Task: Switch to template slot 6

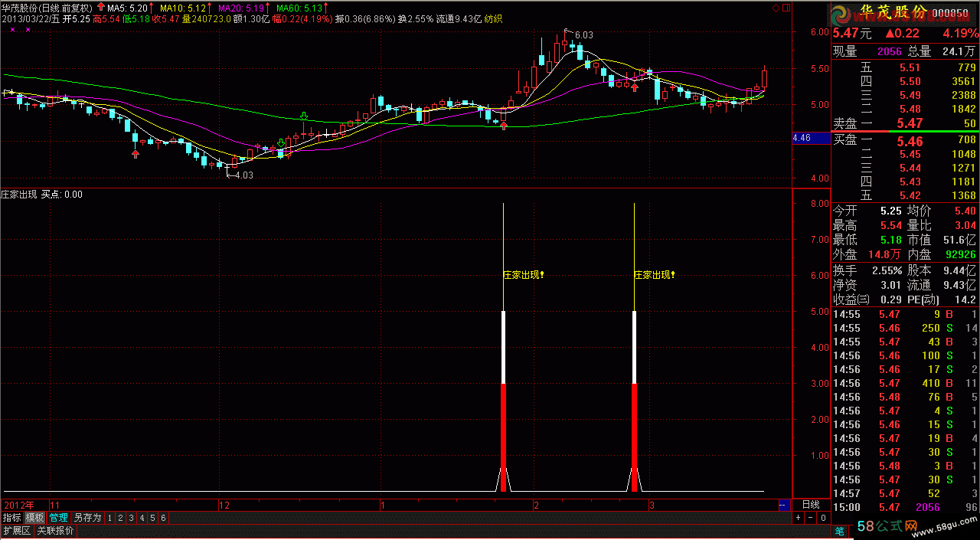Action: pos(162,519)
